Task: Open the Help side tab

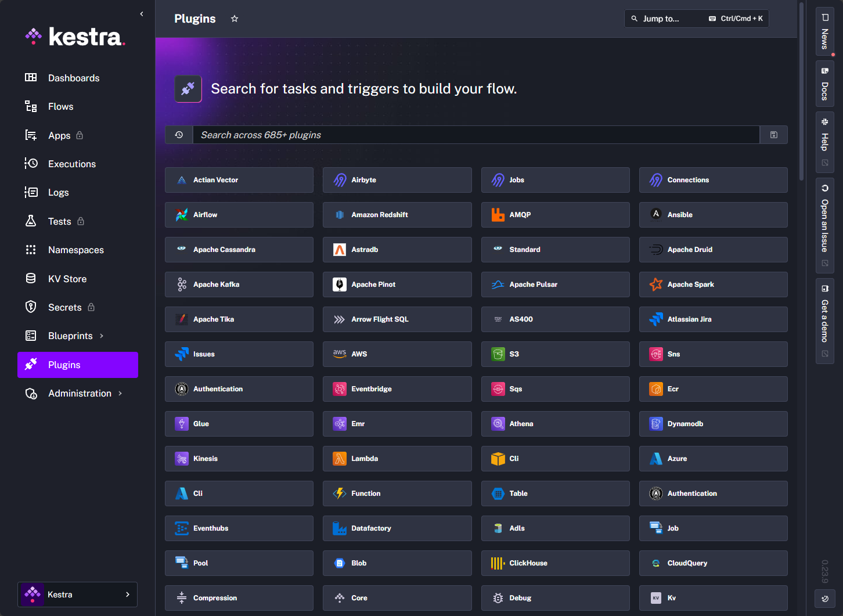Action: coord(825,142)
